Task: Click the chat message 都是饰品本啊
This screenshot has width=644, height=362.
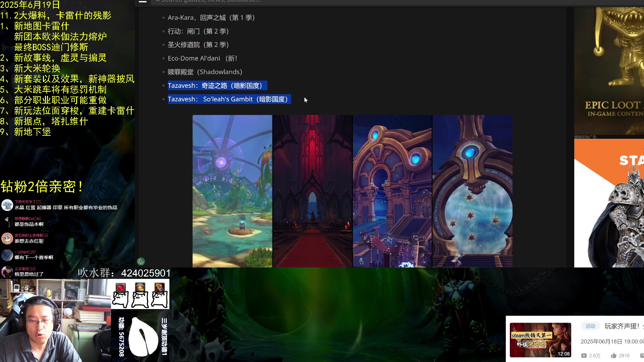Action: tap(29, 224)
